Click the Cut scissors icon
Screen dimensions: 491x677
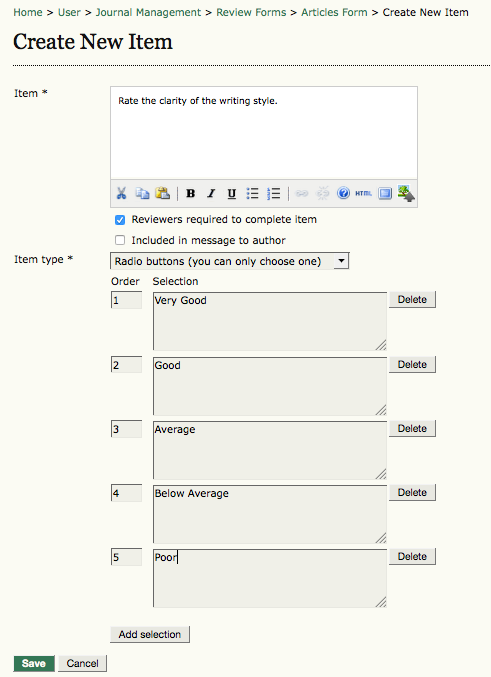click(x=121, y=193)
